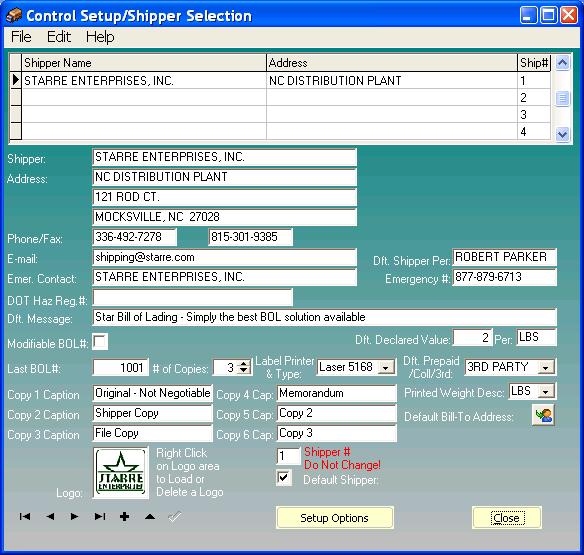Viewport: 584px width, 555px height.
Task: Click the phone field 336-492-7278
Action: [134, 237]
